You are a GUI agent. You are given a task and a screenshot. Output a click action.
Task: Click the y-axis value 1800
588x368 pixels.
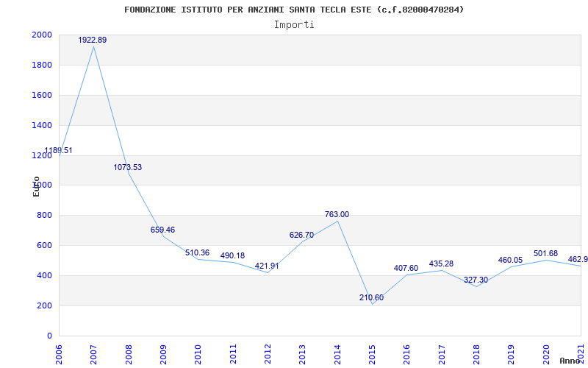pyautogui.click(x=42, y=65)
